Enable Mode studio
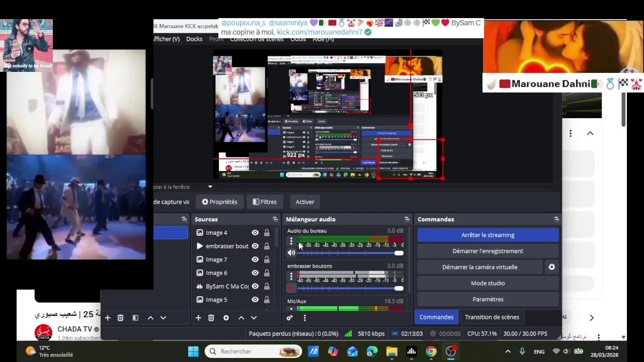644x362 pixels. (488, 283)
